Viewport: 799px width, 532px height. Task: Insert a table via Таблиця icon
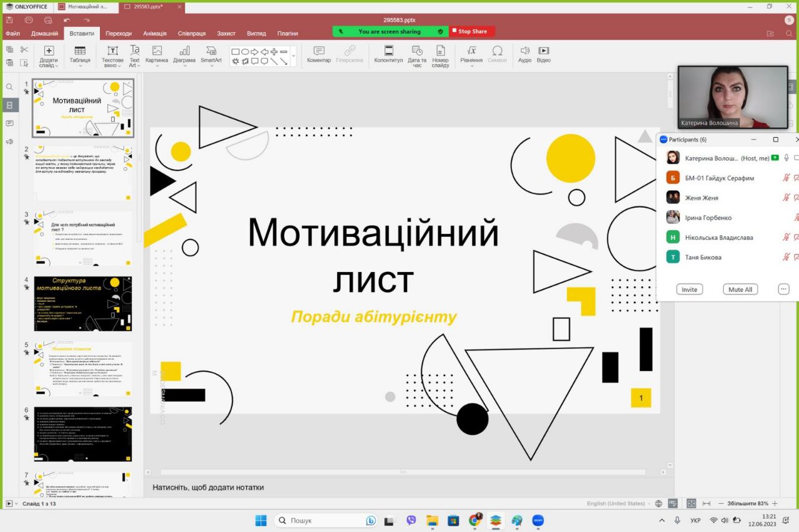[80, 56]
